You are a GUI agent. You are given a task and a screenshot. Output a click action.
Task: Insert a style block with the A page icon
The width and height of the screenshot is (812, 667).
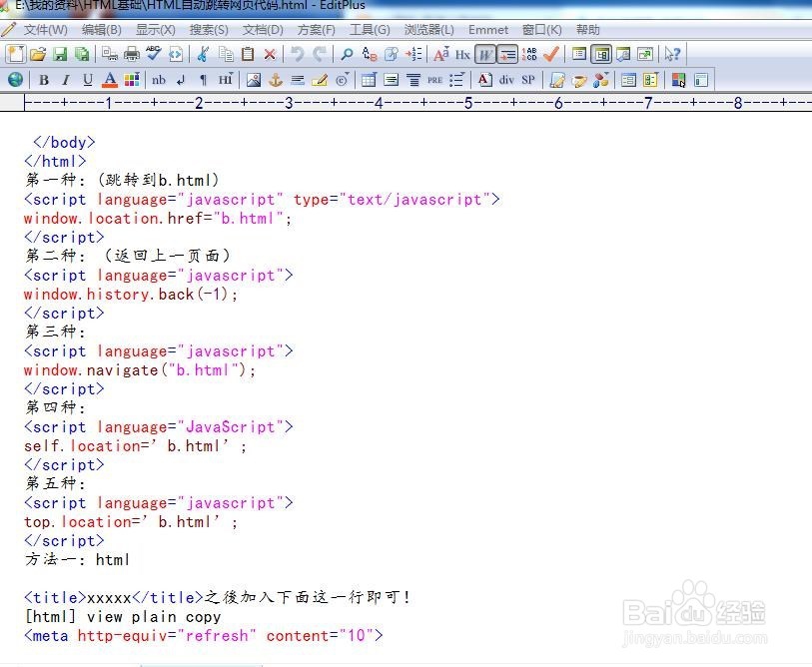pos(484,80)
